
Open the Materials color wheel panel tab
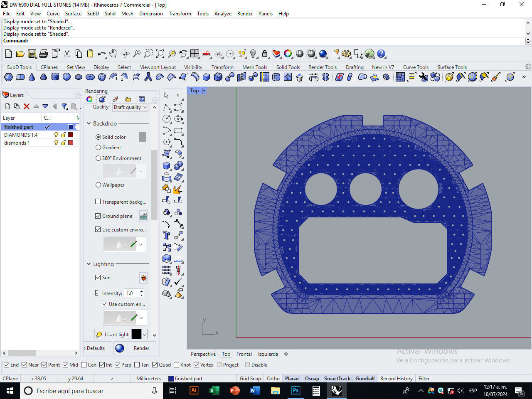[x=89, y=99]
